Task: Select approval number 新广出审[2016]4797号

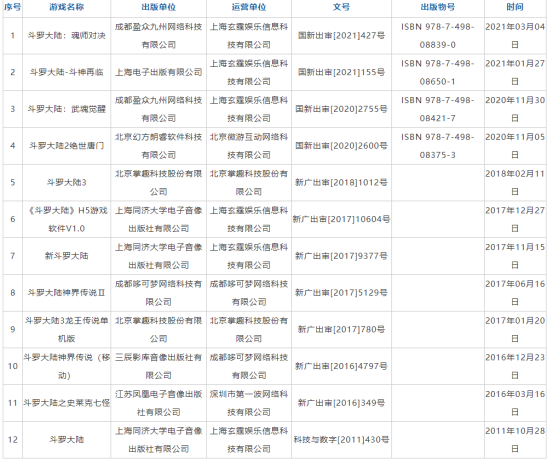Action: point(341,366)
